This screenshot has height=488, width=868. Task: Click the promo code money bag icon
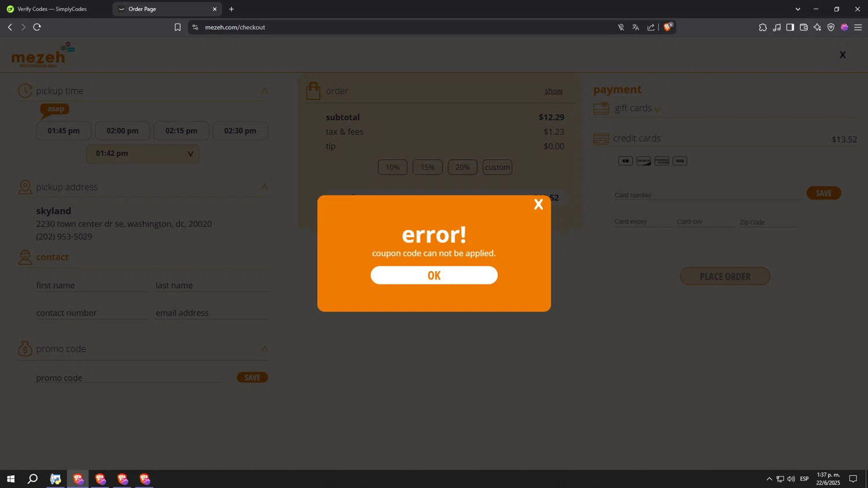tap(25, 349)
